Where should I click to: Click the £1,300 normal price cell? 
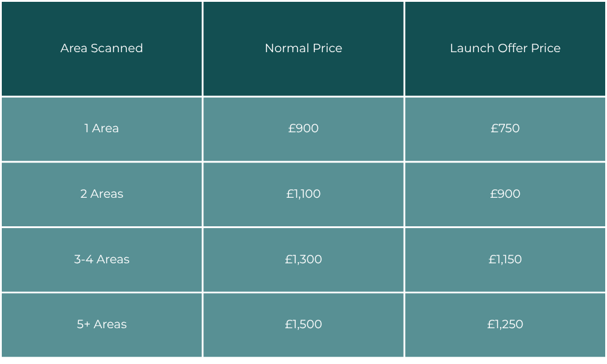(303, 260)
